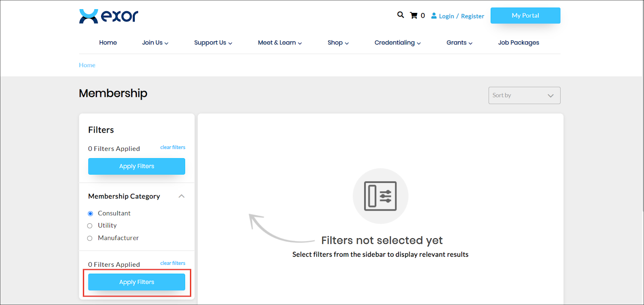Open the shopping cart icon

point(413,16)
